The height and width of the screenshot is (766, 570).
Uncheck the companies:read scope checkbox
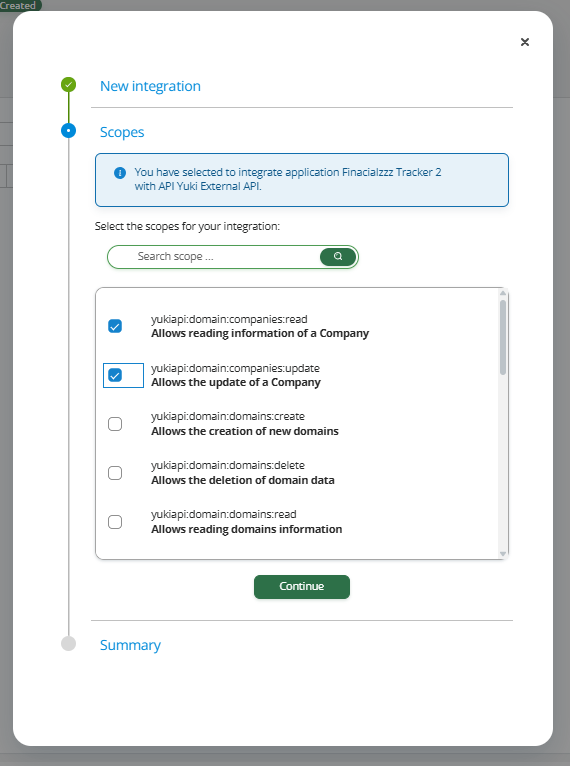[x=115, y=326]
